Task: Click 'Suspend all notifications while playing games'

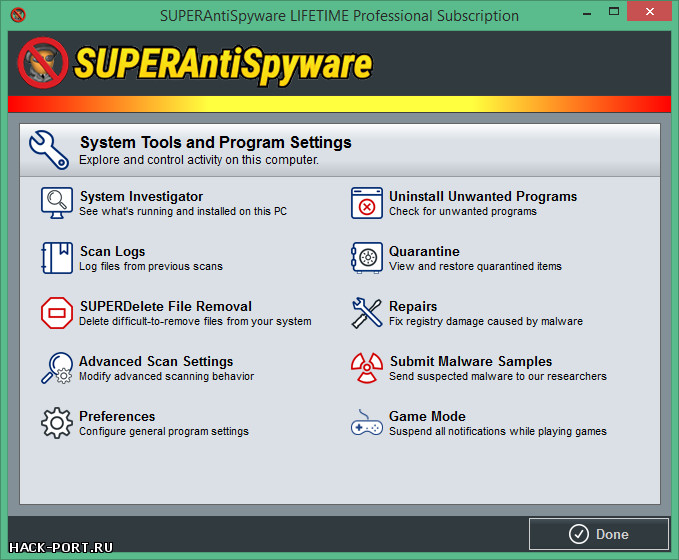Action: (498, 431)
